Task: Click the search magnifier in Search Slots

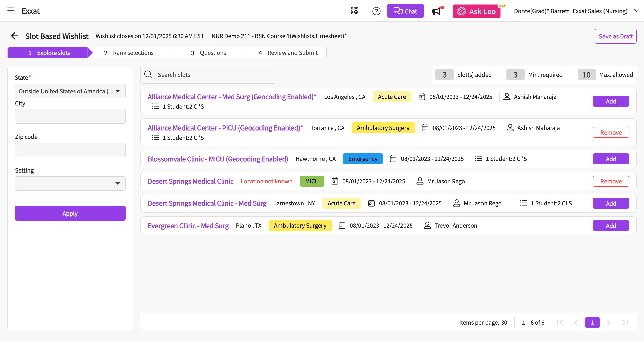Action: [x=148, y=74]
